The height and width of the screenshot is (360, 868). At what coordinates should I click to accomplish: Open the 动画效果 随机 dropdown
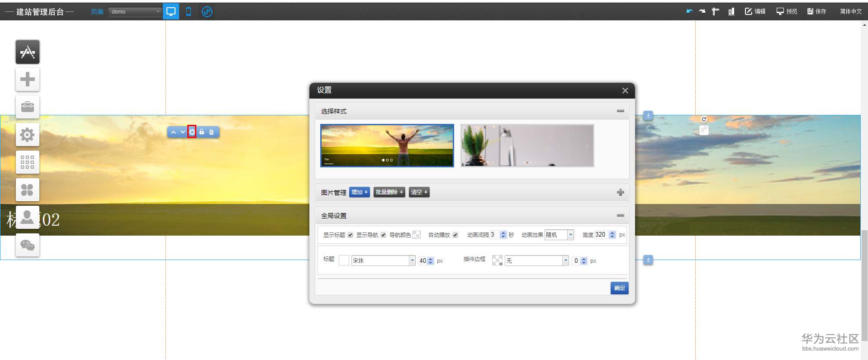559,235
